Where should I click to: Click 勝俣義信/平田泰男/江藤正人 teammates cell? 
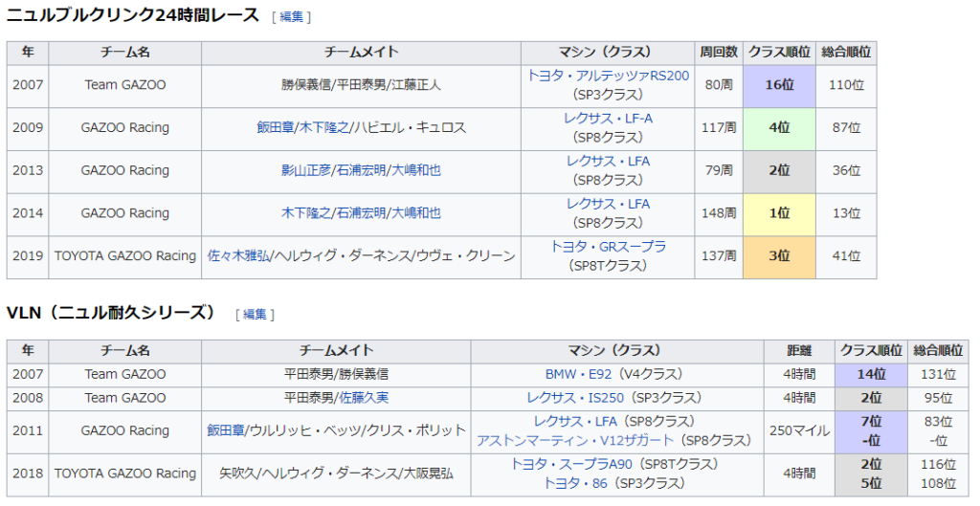(361, 86)
